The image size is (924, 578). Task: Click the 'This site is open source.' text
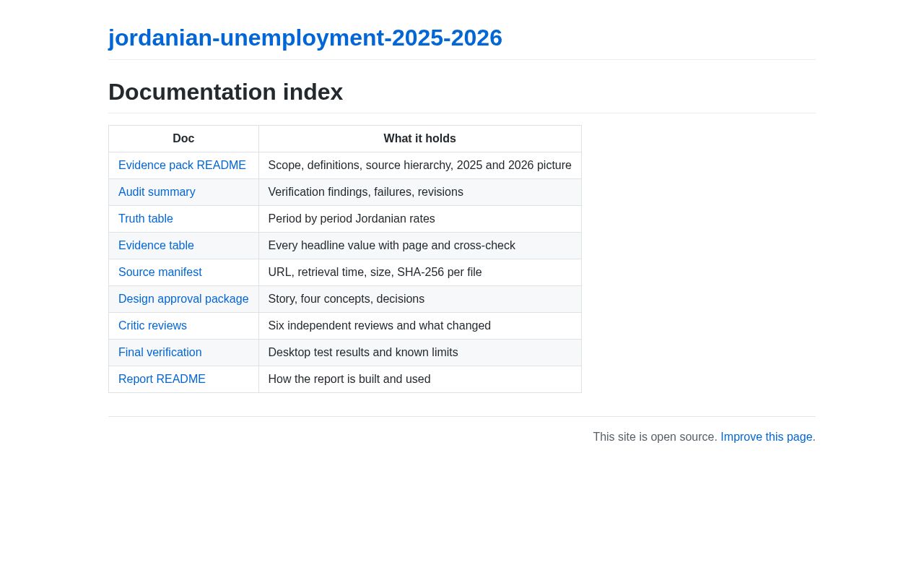point(655,437)
